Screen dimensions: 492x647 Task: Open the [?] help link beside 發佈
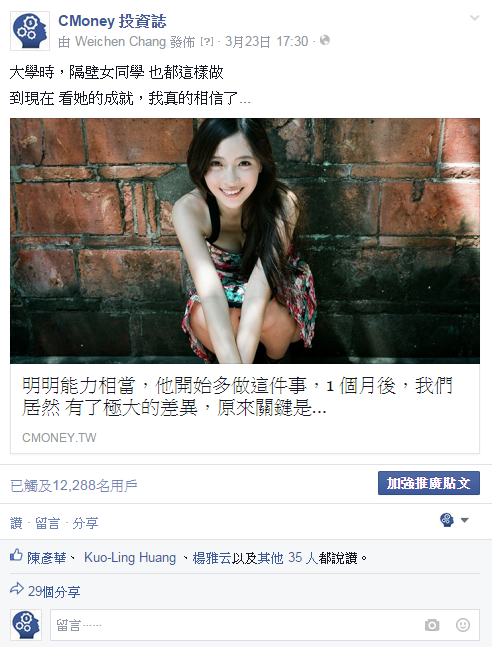pos(207,42)
